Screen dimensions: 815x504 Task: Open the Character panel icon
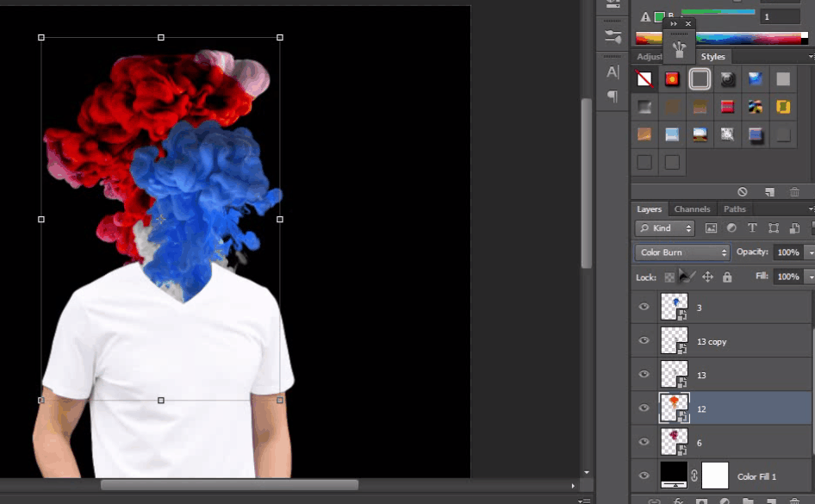[x=613, y=72]
